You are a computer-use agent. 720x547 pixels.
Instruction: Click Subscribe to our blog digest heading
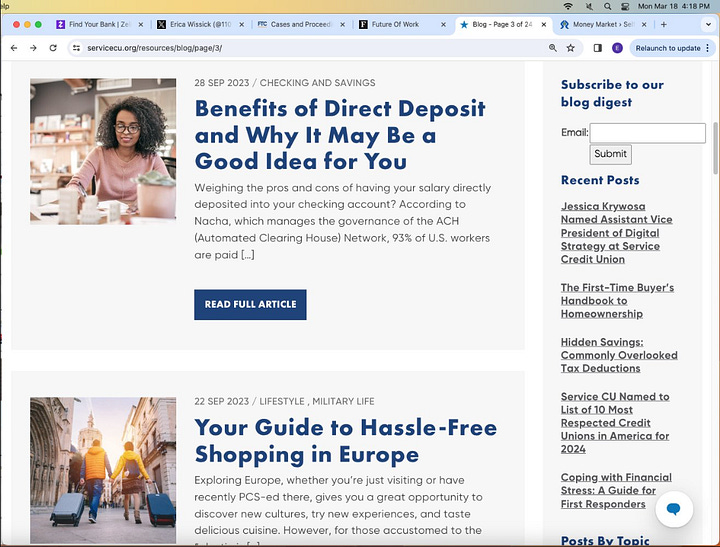pyautogui.click(x=612, y=93)
